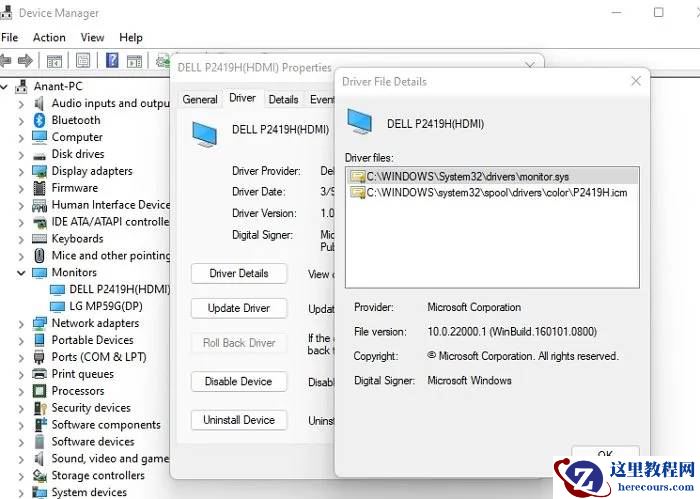Select Software devices tree item
Screen dimensions: 700x499
pos(93,441)
